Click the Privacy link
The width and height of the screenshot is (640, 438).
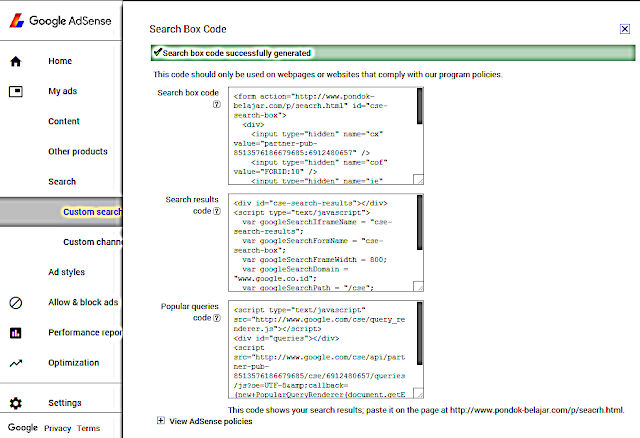pyautogui.click(x=58, y=428)
